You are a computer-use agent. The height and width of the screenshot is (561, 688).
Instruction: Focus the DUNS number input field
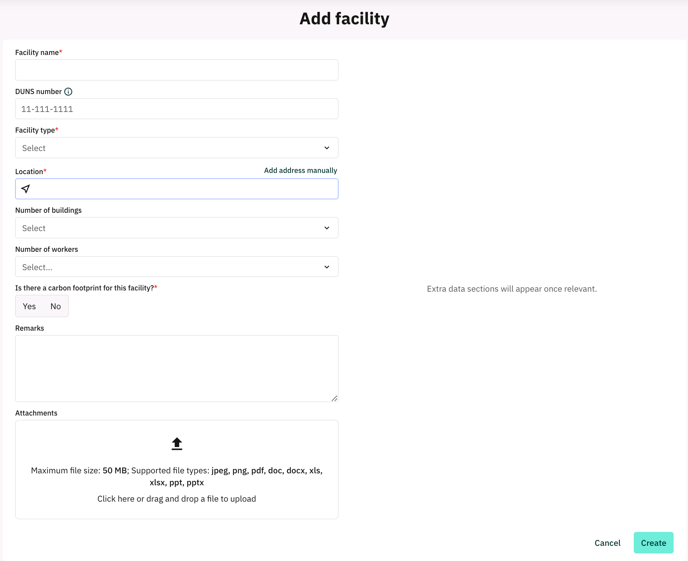[x=177, y=109]
